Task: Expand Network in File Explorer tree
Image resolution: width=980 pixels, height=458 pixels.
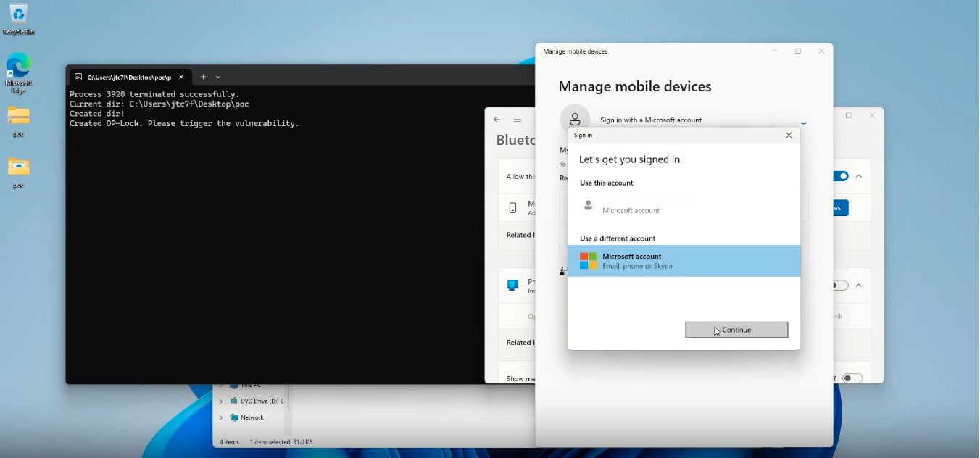Action: click(221, 417)
